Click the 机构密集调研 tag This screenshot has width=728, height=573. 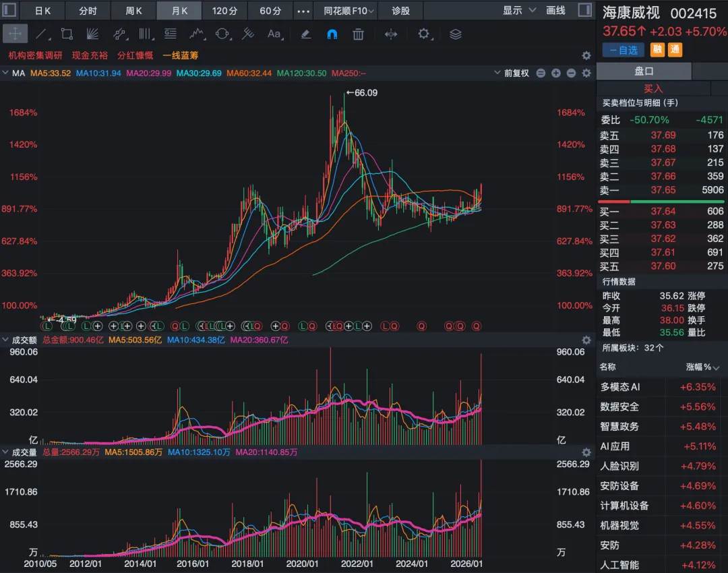(x=35, y=55)
